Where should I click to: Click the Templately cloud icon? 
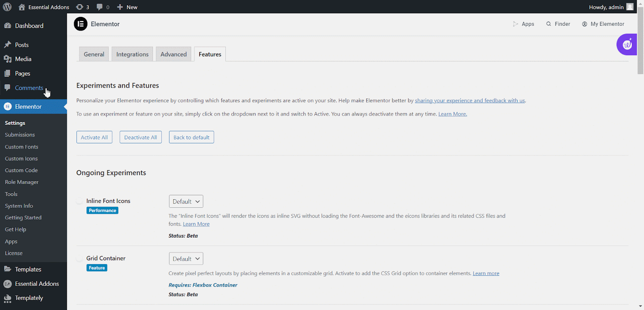pyautogui.click(x=8, y=298)
